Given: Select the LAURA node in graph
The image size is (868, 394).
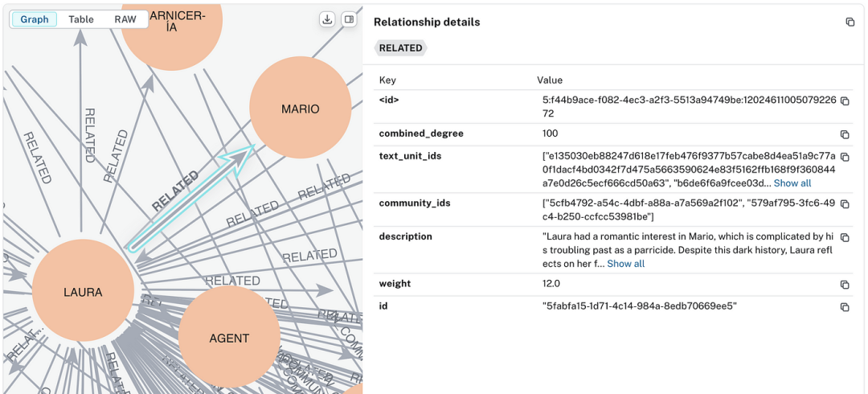Looking at the screenshot, I should tap(83, 292).
